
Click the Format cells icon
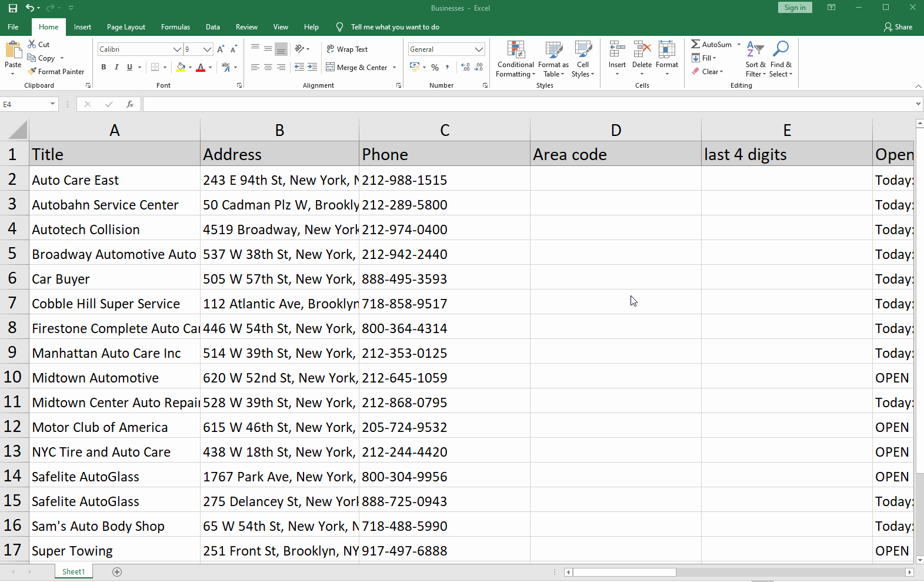[x=667, y=49]
